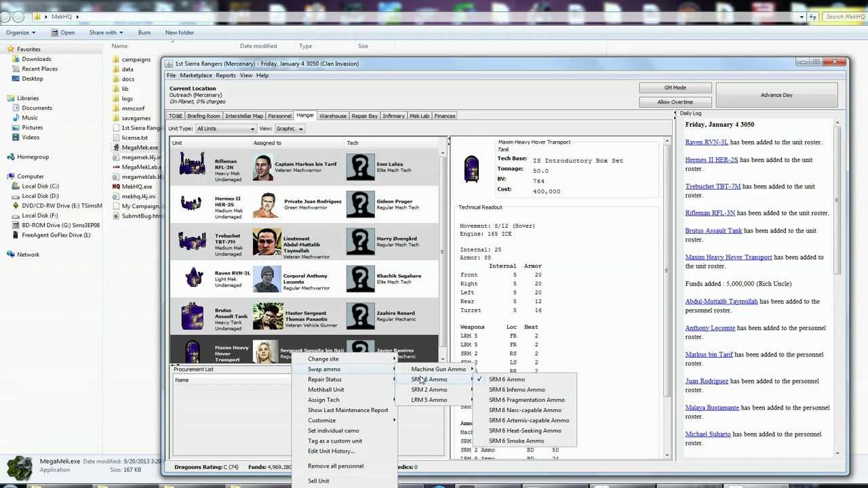Click tech Khachik Sugahara's silhouette icon
This screenshot has width=868, height=488.
pos(360,279)
